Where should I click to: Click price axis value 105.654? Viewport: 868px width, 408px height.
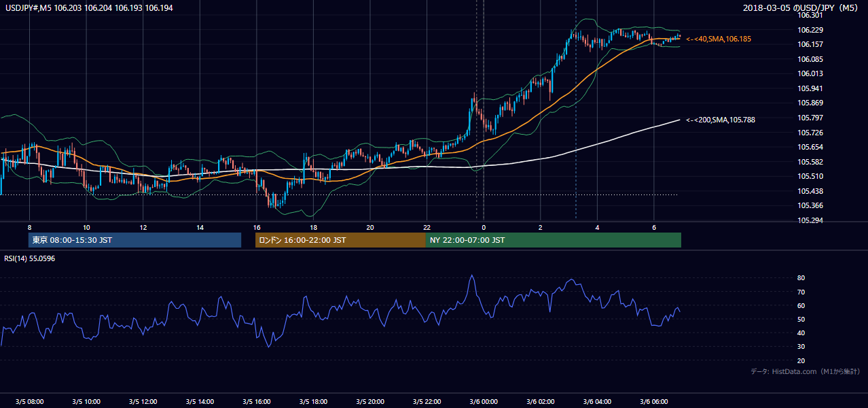(x=810, y=147)
